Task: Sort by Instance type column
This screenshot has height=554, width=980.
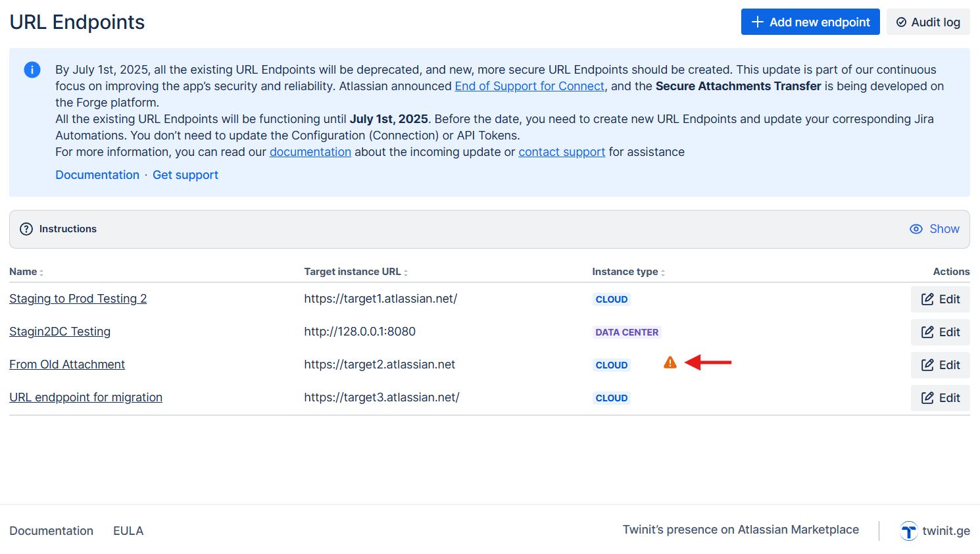Action: point(629,272)
